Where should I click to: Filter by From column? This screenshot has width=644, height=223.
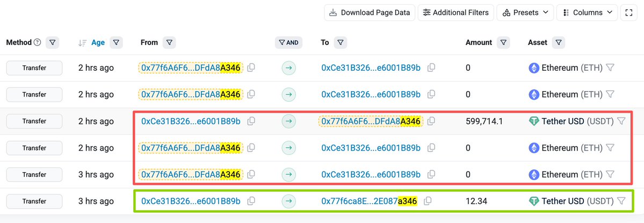[169, 42]
